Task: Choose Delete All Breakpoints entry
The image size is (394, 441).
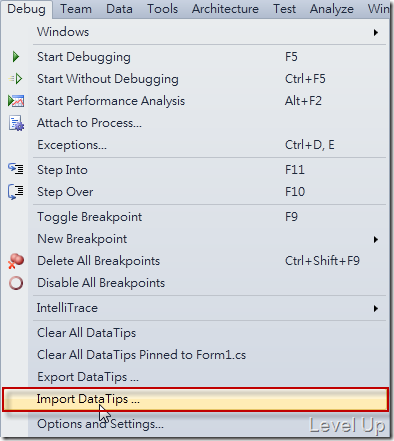Action: [209, 261]
